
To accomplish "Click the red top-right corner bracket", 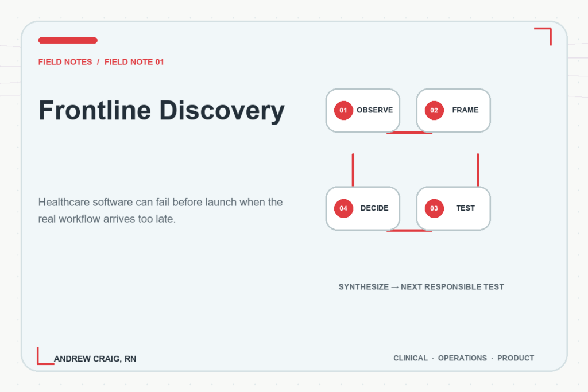I will click(x=543, y=36).
